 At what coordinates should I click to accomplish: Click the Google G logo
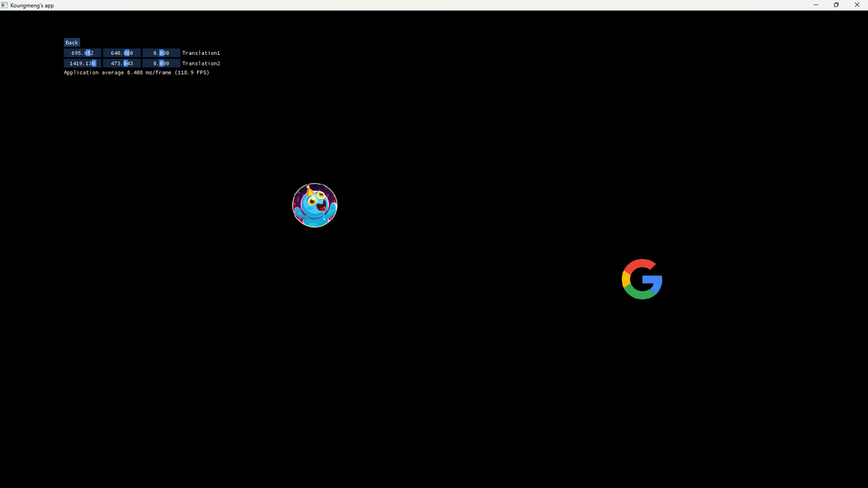point(642,279)
